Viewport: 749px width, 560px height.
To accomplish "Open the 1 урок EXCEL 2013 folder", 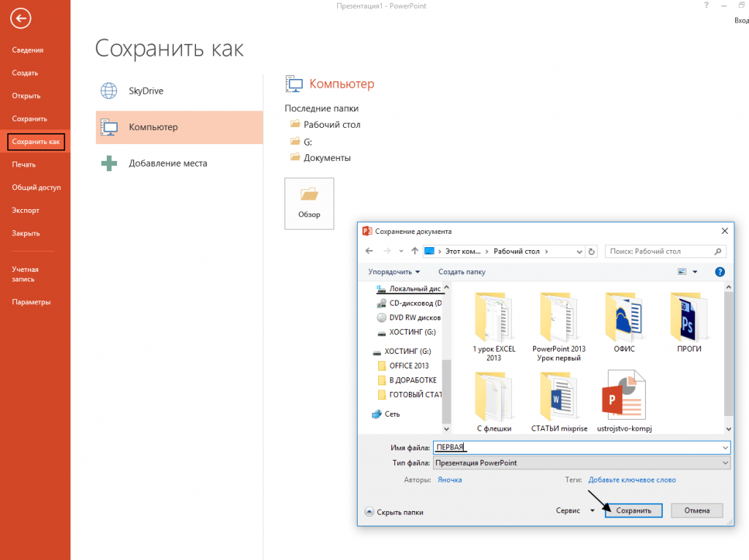I will 494,327.
